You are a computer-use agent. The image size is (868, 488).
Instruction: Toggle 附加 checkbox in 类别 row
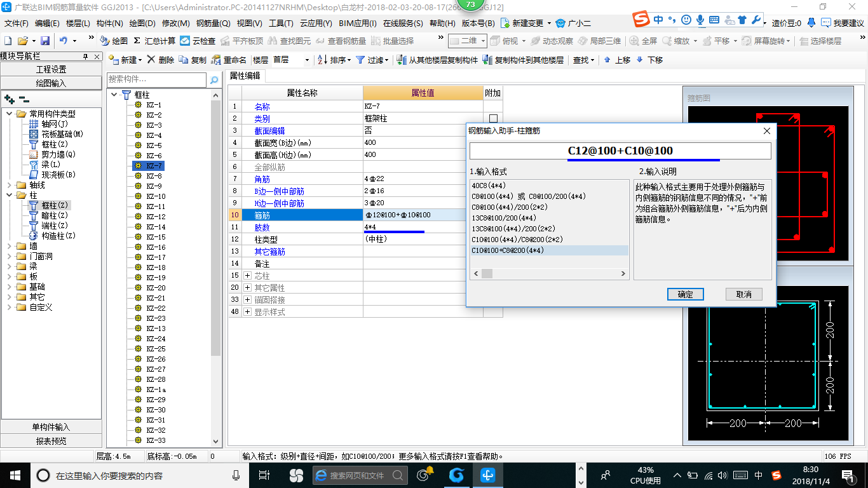click(x=493, y=119)
